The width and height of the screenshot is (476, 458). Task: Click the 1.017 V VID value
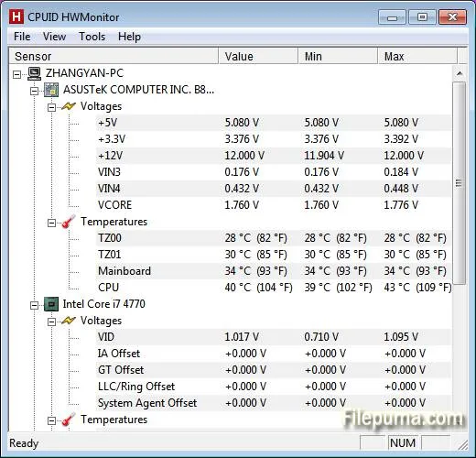[x=242, y=337]
